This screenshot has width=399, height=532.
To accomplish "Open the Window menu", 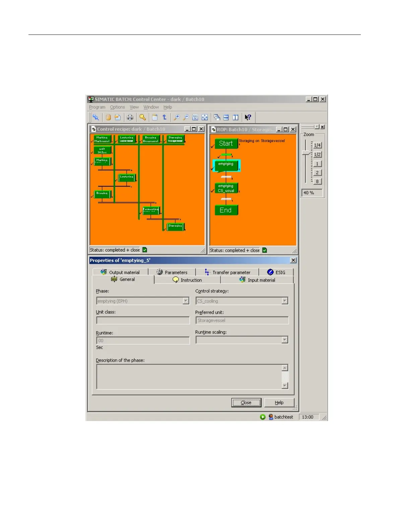I will tap(151, 107).
